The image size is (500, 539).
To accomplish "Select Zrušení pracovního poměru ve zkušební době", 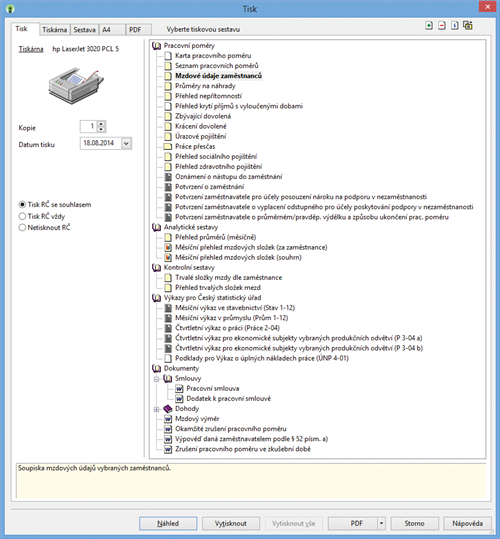I will 243,449.
